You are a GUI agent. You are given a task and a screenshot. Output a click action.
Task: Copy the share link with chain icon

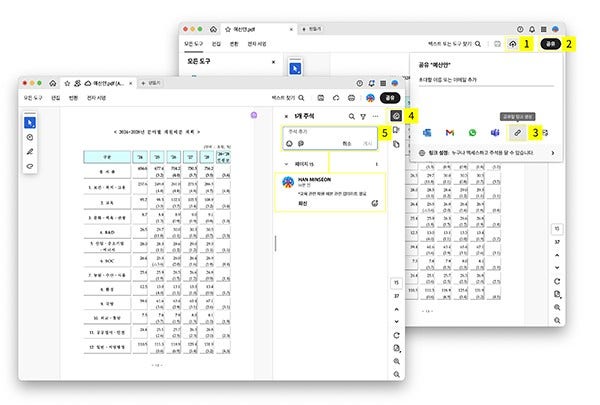[517, 133]
